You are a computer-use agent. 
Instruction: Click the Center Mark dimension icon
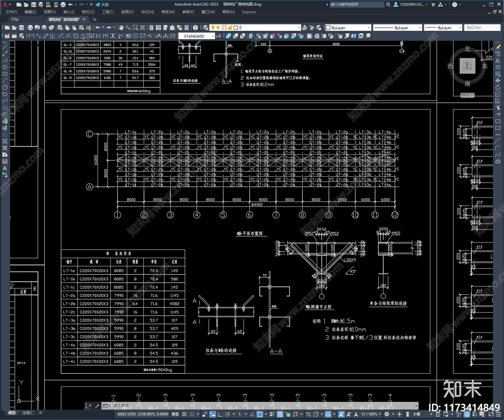tap(135, 36)
